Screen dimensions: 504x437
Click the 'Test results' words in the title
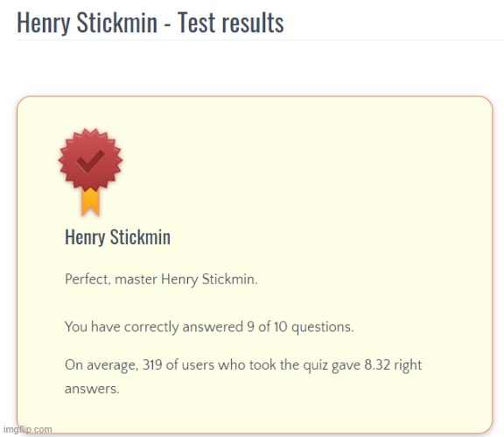(231, 23)
